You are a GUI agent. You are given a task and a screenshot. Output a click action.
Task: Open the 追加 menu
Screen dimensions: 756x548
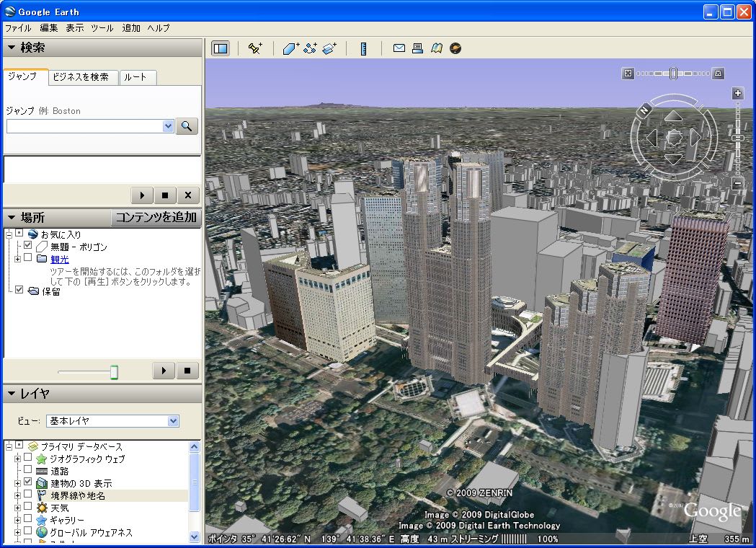[130, 28]
